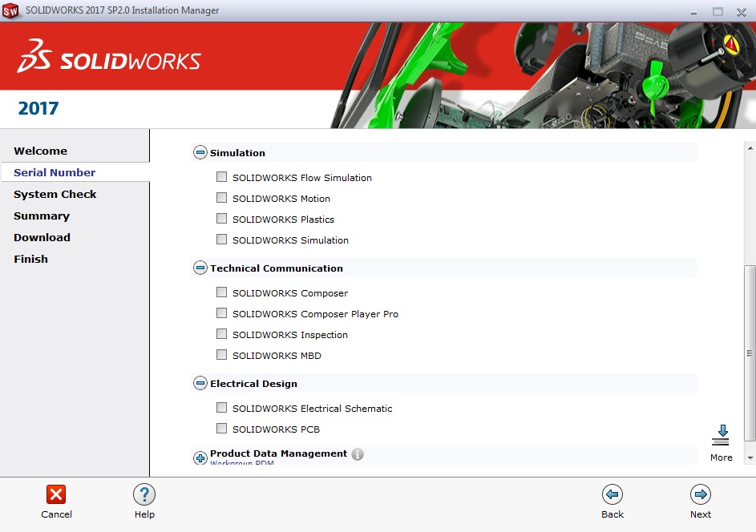The image size is (756, 532).
Task: Click the scrollbar up arrow
Action: 750,148
